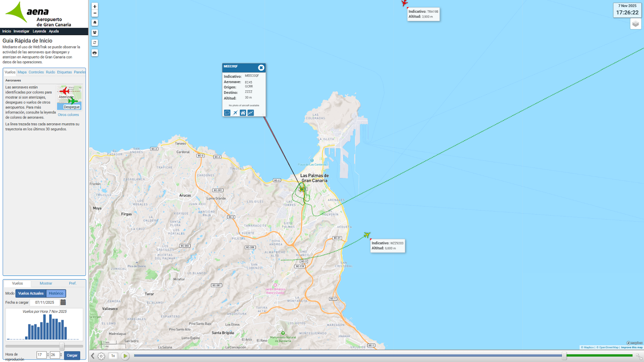Collapse the side panel with arrow
The image size is (644, 362).
click(x=93, y=356)
